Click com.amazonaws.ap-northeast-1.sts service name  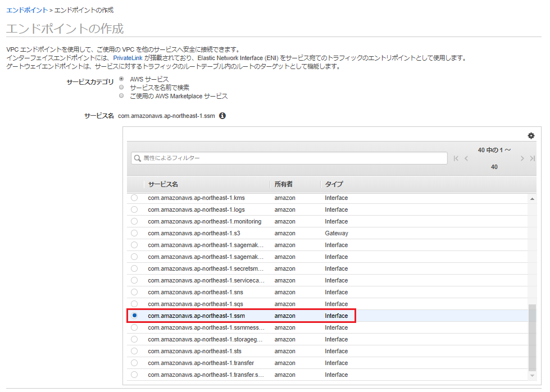pos(195,351)
